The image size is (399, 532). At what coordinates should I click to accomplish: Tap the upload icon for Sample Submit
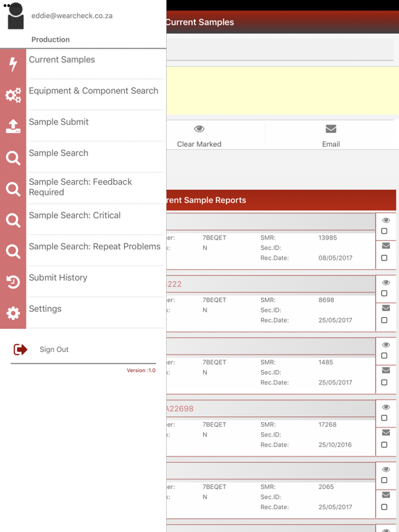tap(13, 126)
